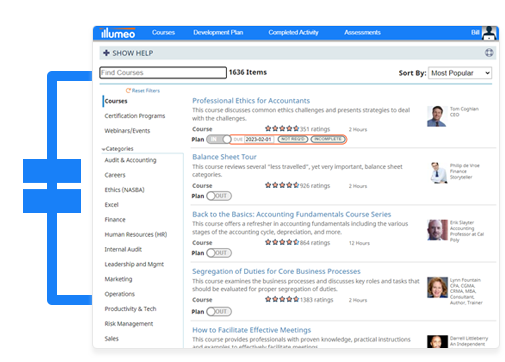The height and width of the screenshot is (362, 505).
Task: Toggle Plan switch for Segregation of Duties
Action: coord(219,311)
